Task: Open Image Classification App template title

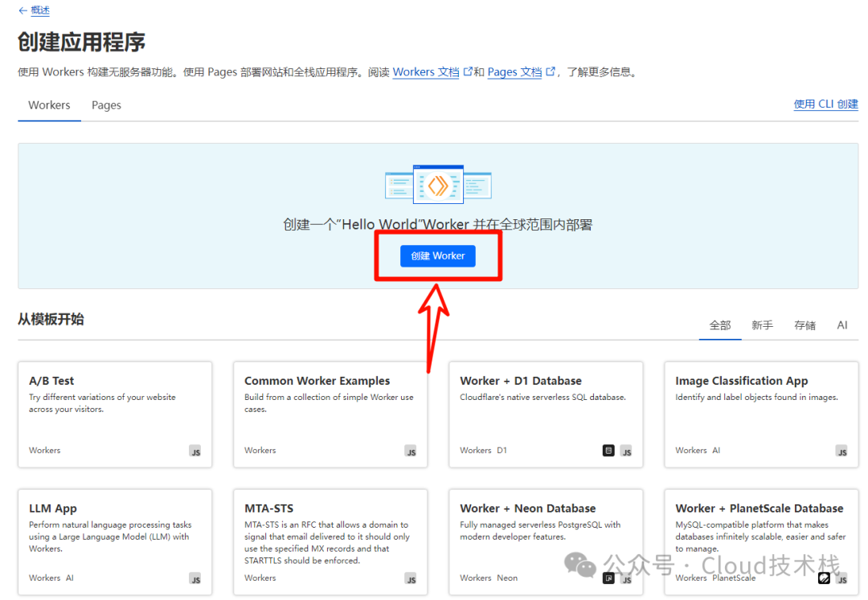Action: (x=742, y=381)
